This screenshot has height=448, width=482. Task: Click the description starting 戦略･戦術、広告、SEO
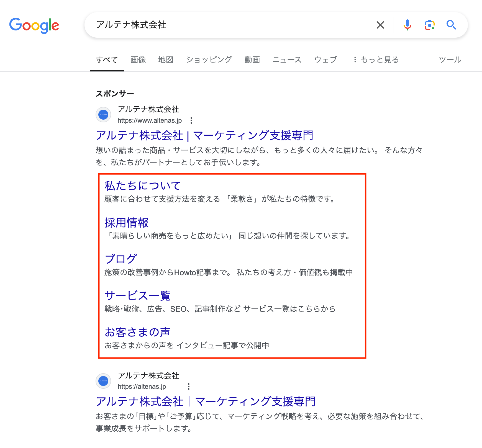pyautogui.click(x=220, y=309)
